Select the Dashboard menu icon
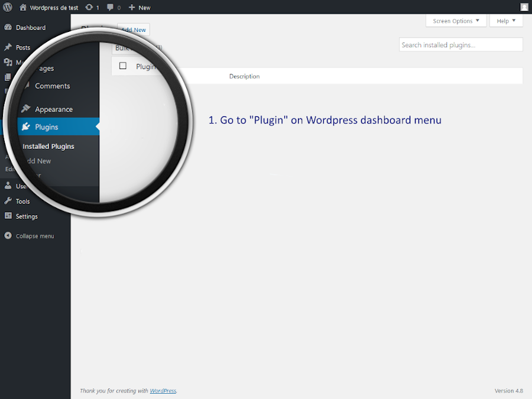532x399 pixels. (8, 27)
